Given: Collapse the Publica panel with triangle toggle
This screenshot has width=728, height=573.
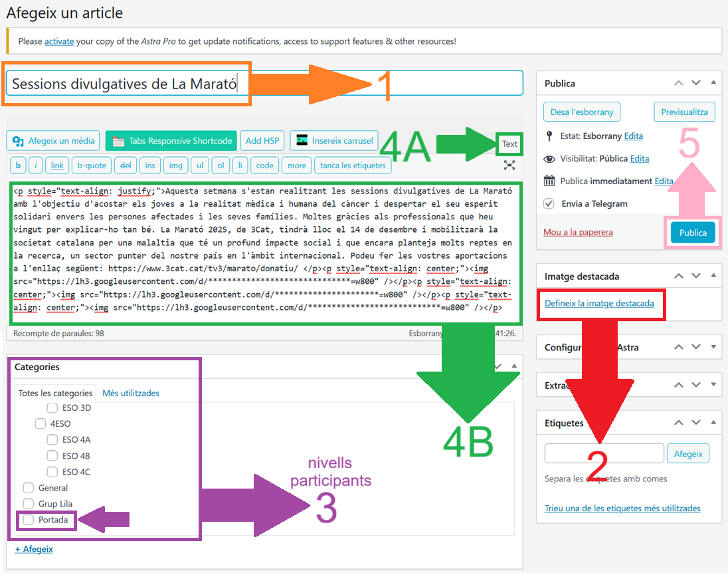Looking at the screenshot, I should 713,83.
